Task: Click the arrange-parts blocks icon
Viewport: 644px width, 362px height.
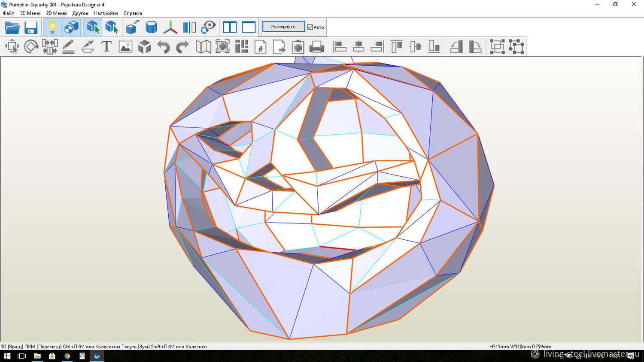Action: (241, 46)
